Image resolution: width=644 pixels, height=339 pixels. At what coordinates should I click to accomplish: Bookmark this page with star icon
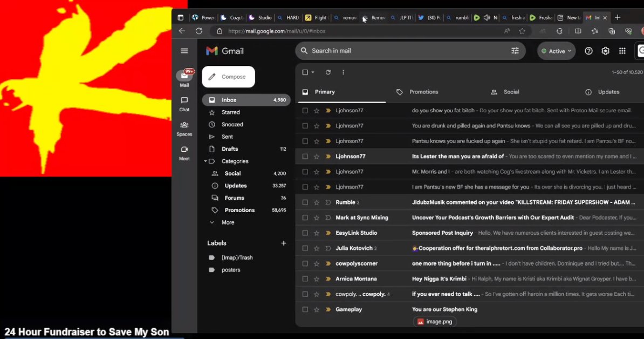pos(522,31)
